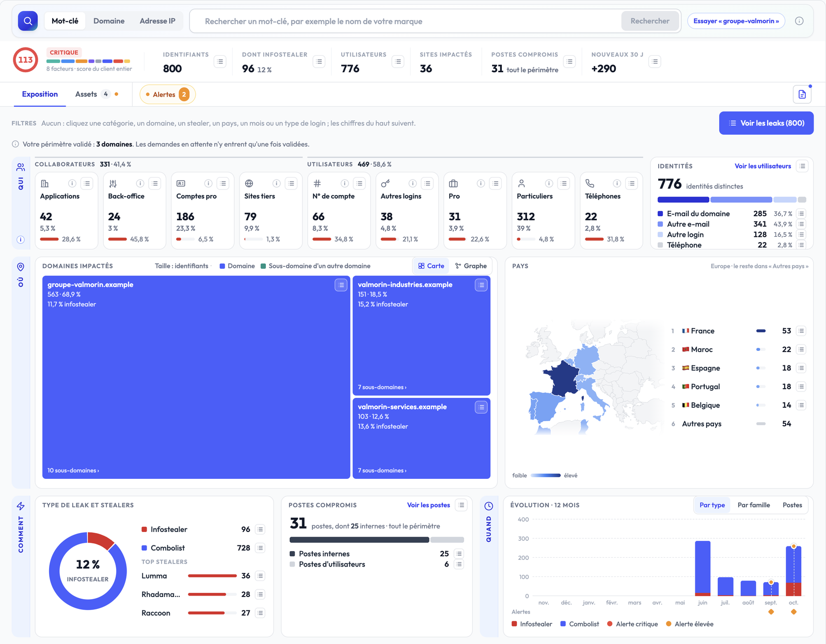The image size is (826, 644).
Task: Open the Assets tab
Action: point(97,94)
